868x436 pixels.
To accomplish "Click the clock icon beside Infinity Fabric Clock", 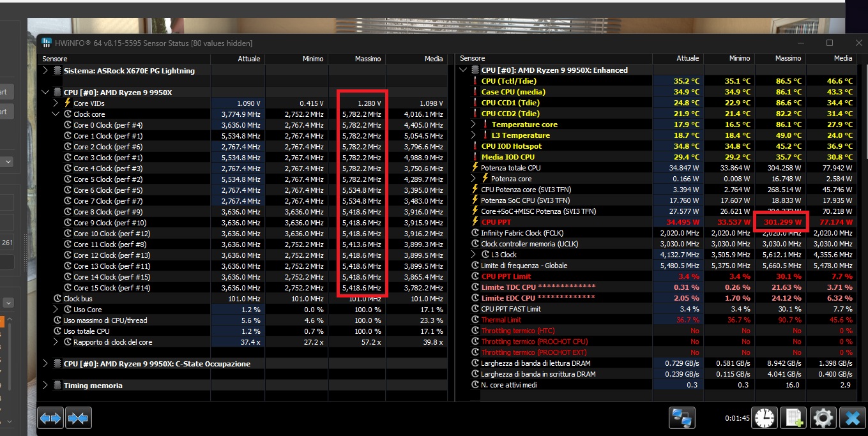I will click(x=475, y=233).
